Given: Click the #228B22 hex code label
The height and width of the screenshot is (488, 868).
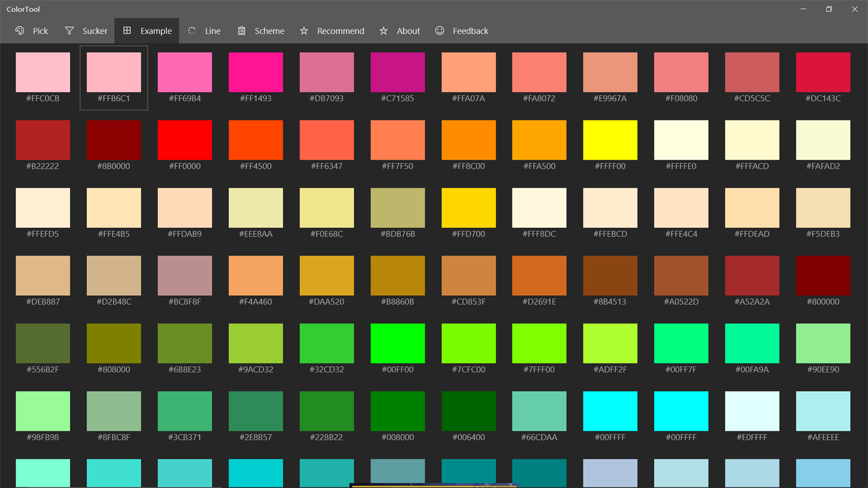Looking at the screenshot, I should [327, 437].
